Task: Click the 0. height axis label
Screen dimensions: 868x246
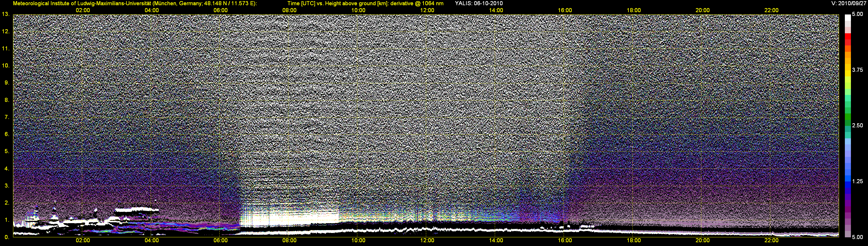Action: click(7, 237)
